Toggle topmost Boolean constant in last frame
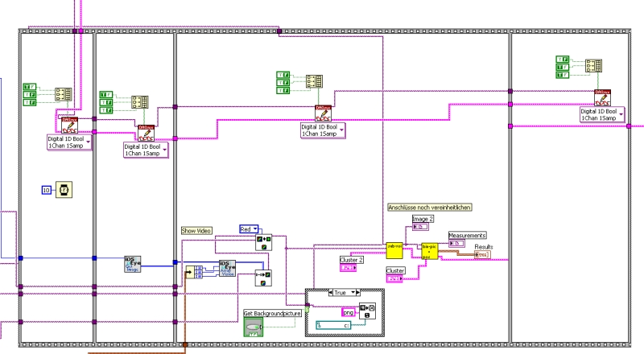This screenshot has height=354, width=644. 562,60
